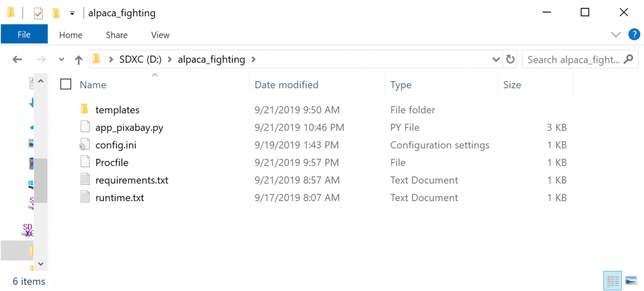This screenshot has width=644, height=291.
Task: Refresh the alpaca_fighting folder view
Action: pos(510,60)
